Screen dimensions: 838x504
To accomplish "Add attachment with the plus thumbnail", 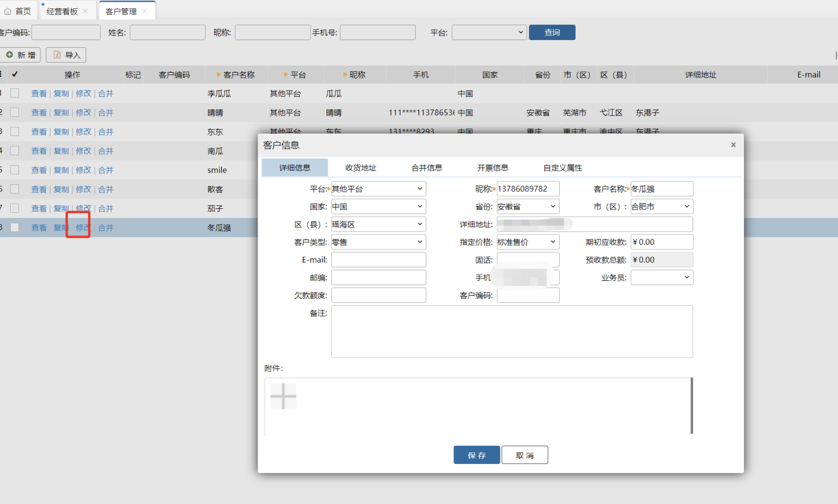I will 283,396.
